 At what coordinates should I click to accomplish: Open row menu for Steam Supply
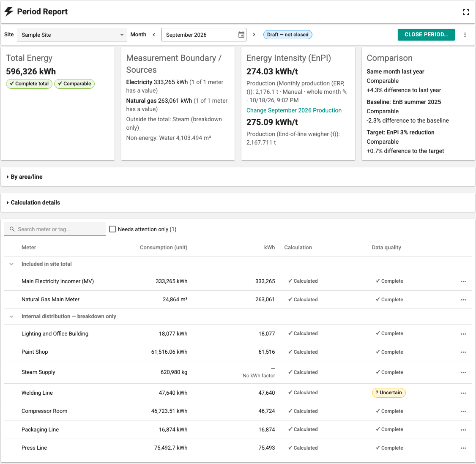[x=463, y=372]
